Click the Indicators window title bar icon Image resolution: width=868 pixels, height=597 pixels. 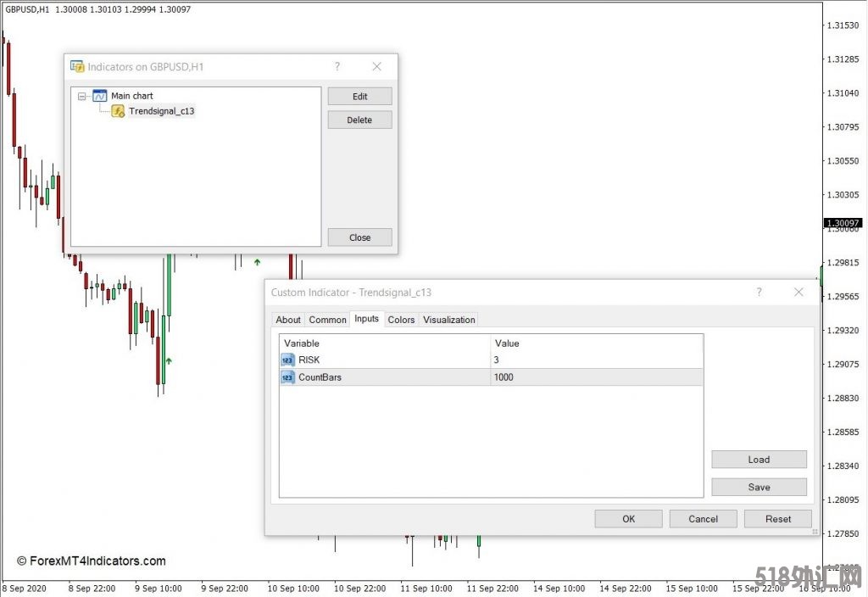coord(77,66)
